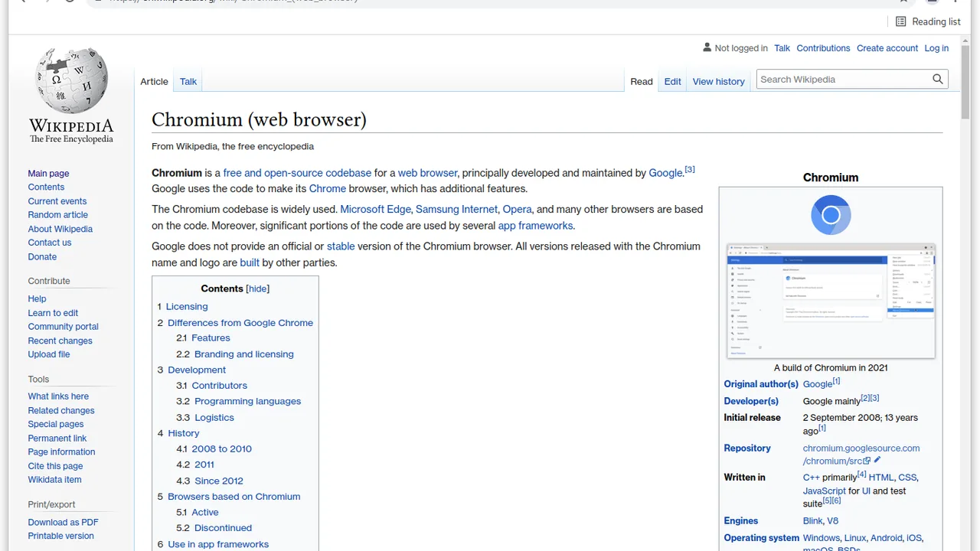Open Current events in sidebar
The height and width of the screenshot is (551, 980).
(57, 201)
